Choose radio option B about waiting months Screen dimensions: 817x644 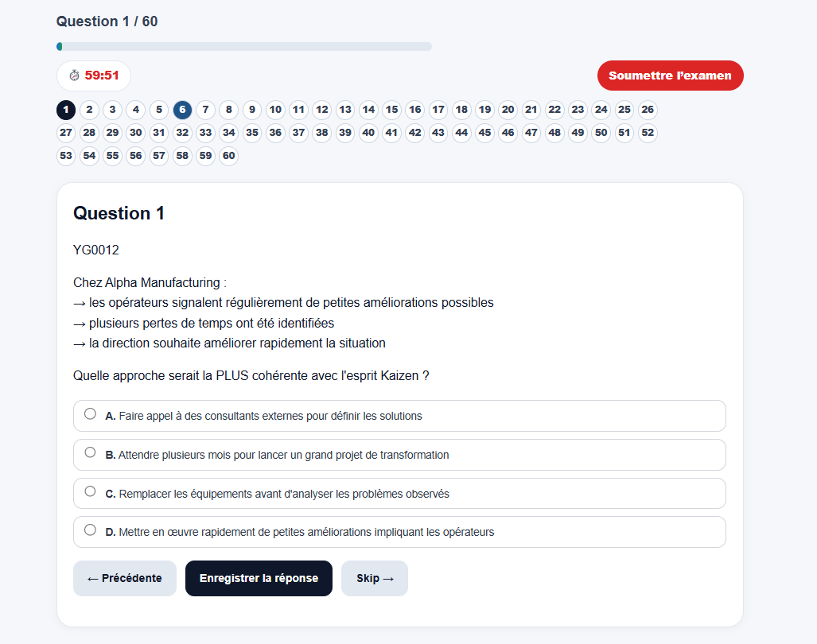90,452
